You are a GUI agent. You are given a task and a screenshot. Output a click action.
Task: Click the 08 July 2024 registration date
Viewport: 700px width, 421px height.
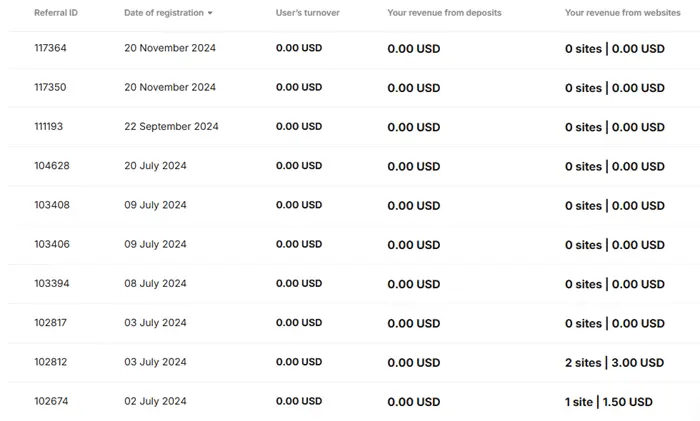[155, 283]
